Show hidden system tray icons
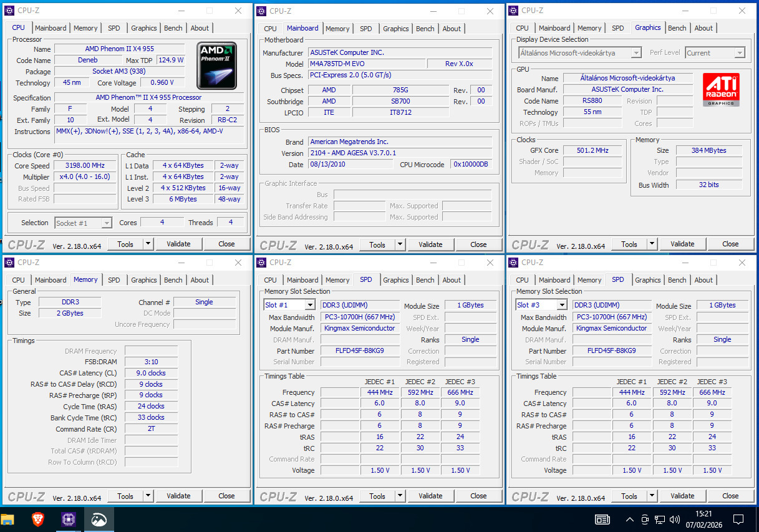Screen dimensions: 759x532 pos(629,519)
